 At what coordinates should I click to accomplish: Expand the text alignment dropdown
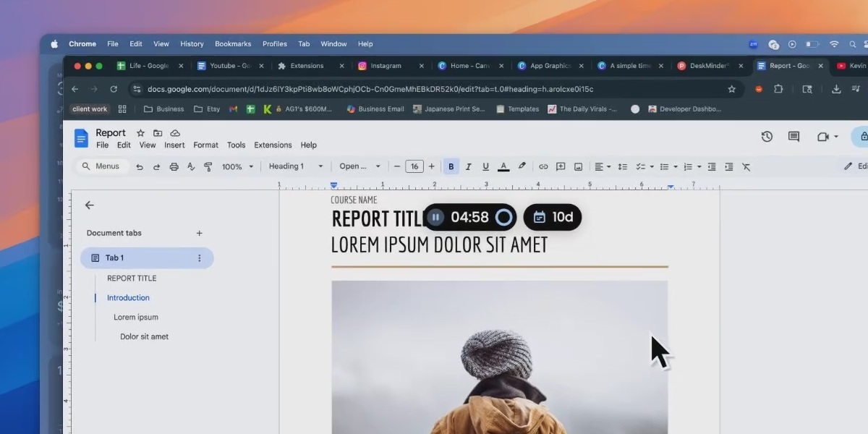(608, 166)
